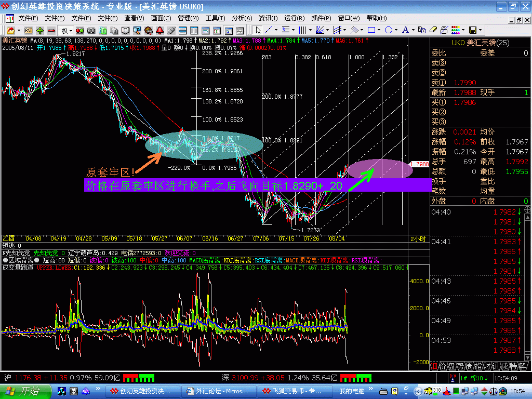This screenshot has height=399, width=532.
Task: Click the red alarm bell icon
Action: tap(160, 31)
